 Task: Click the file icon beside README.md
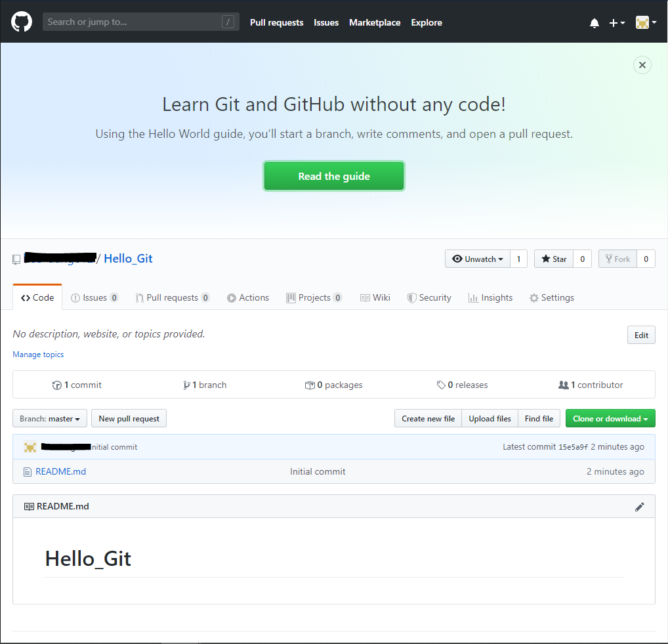(28, 472)
